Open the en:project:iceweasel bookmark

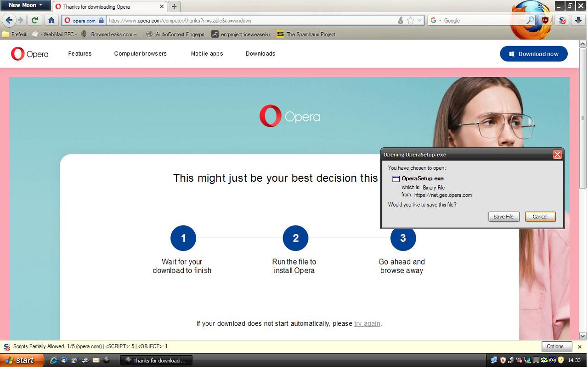click(242, 34)
